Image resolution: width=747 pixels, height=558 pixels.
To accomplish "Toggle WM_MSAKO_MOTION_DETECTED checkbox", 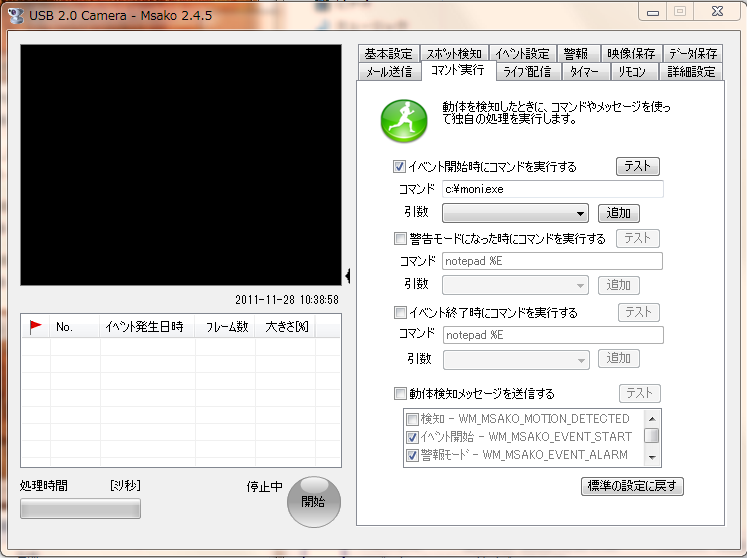I will (x=412, y=419).
